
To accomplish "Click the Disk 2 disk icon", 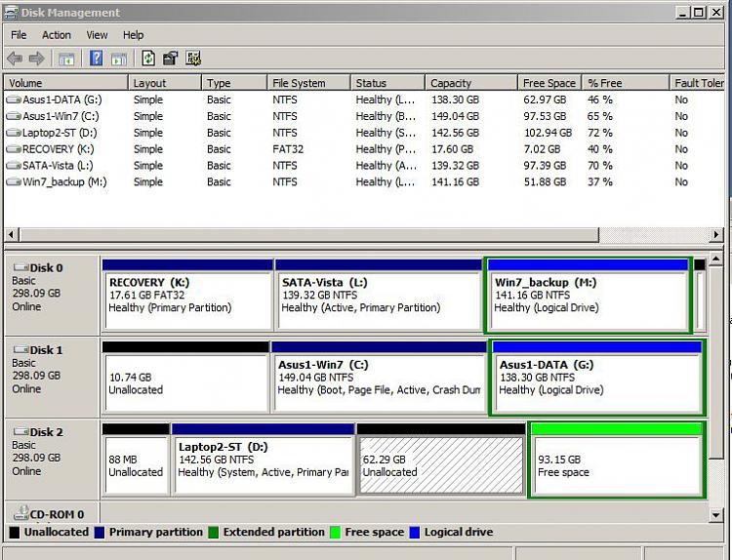I will tap(20, 431).
